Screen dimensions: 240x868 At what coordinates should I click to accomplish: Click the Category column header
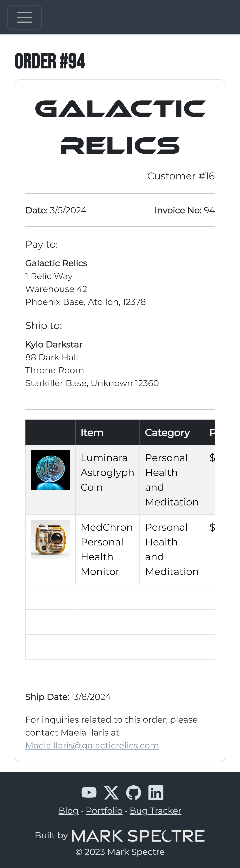167,433
